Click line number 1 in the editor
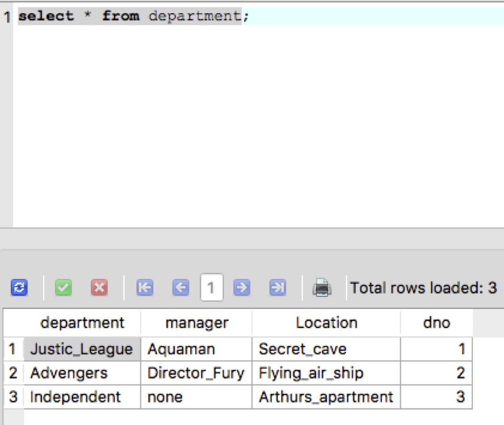Image resolution: width=504 pixels, height=425 pixels. (6, 16)
